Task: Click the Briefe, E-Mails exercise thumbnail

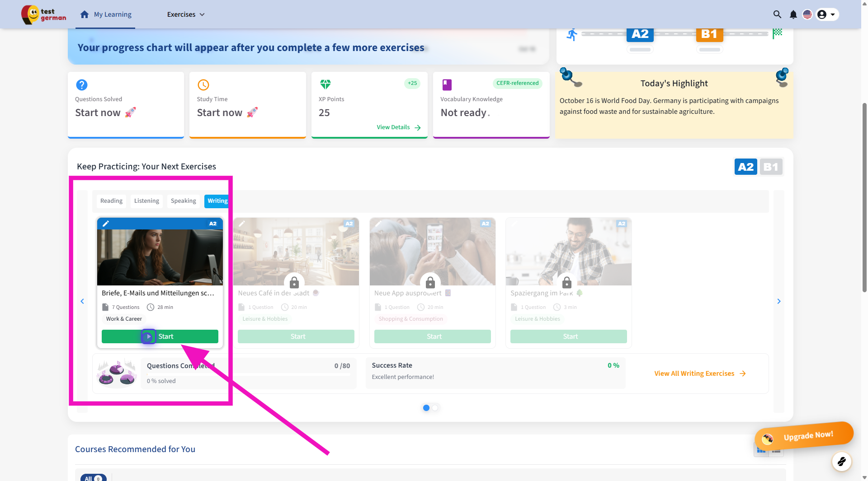Action: click(x=160, y=257)
